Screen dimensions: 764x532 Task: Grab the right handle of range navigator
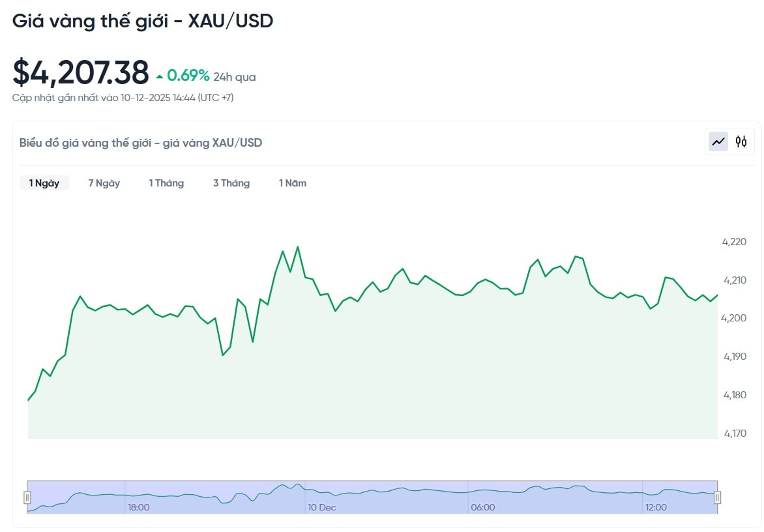pos(717,497)
